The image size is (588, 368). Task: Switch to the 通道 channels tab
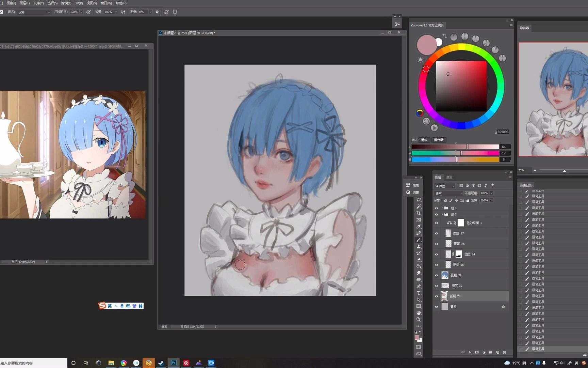[x=449, y=177]
